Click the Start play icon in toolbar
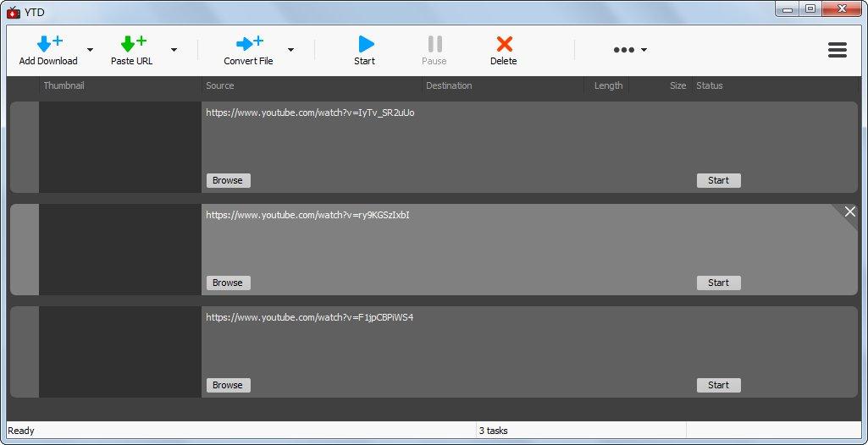This screenshot has width=868, height=445. 366,44
